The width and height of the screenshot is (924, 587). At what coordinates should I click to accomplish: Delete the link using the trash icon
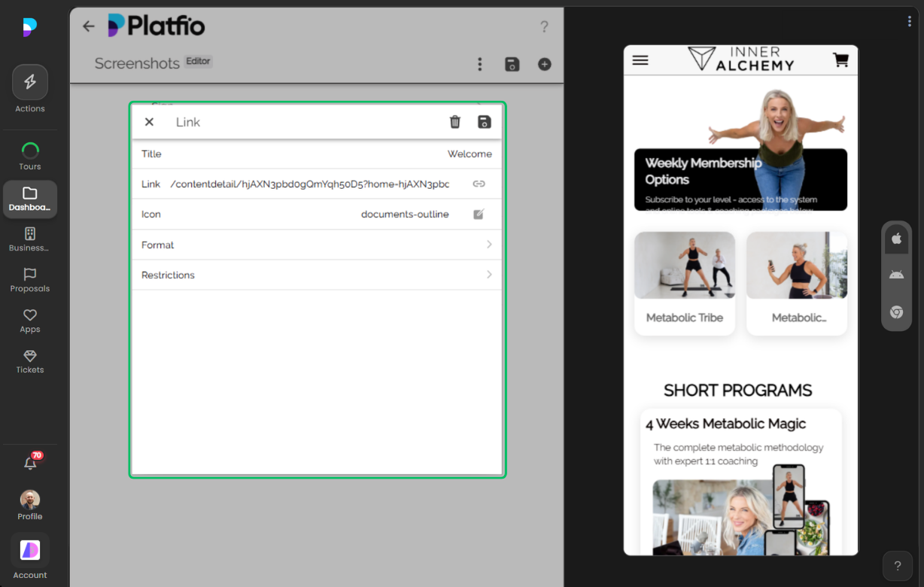point(454,121)
